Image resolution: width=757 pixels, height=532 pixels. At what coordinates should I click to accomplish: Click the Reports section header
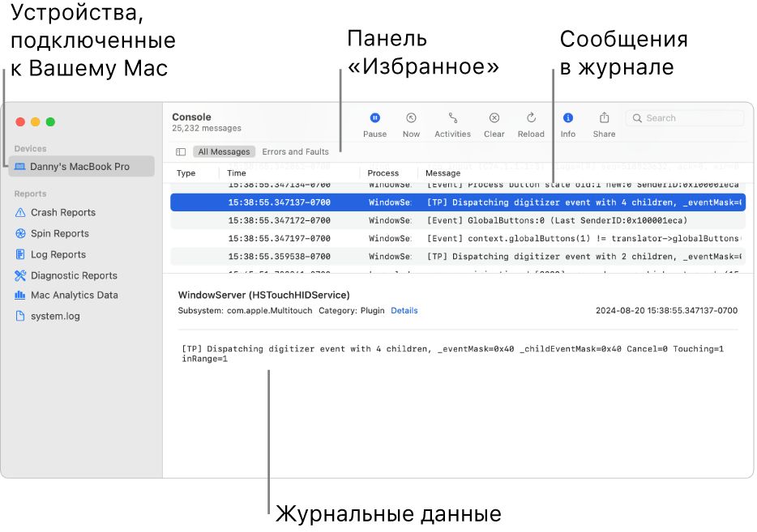[x=31, y=194]
